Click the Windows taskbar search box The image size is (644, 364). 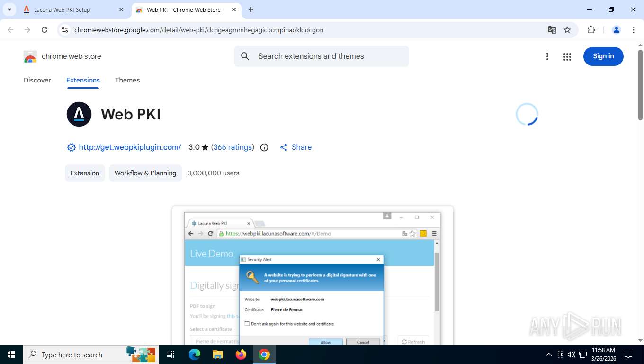pos(91,355)
